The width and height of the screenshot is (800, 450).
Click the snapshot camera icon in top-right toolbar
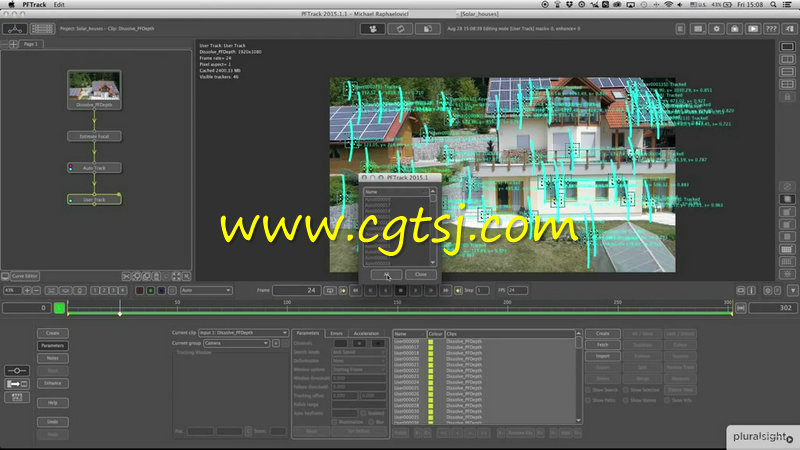(x=735, y=29)
